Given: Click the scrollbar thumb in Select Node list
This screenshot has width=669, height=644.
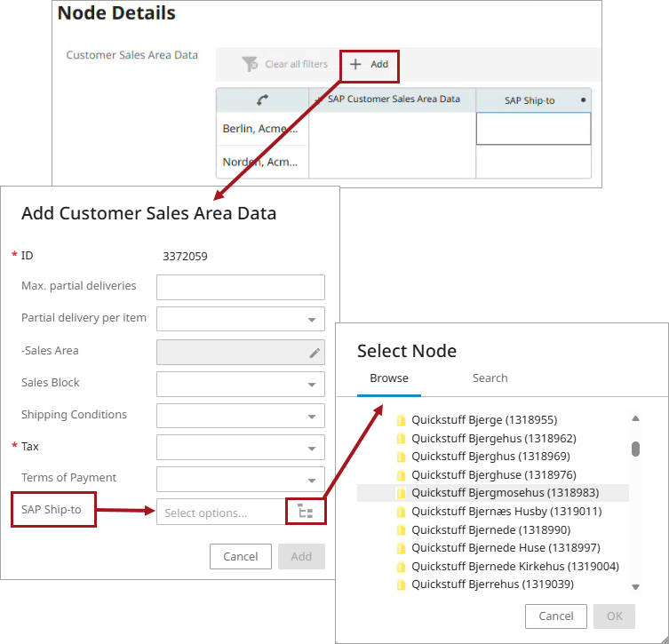Looking at the screenshot, I should point(636,449).
